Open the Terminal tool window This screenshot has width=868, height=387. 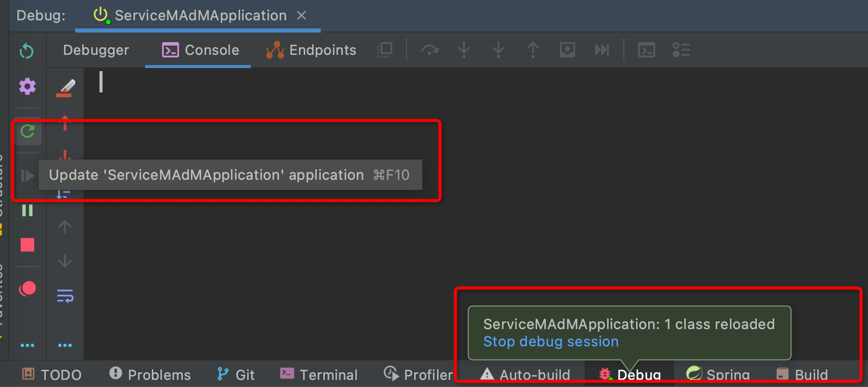(319, 375)
